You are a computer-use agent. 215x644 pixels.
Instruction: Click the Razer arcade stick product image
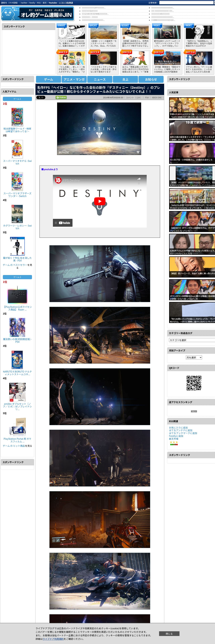tap(17, 295)
